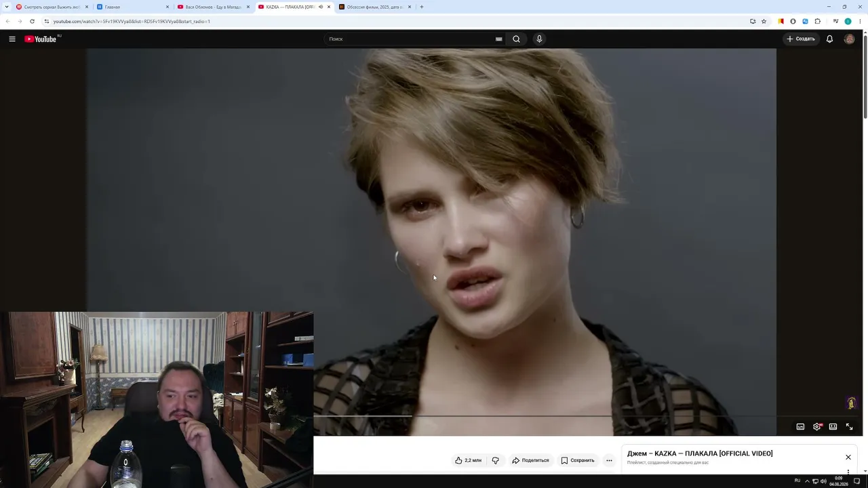Open the Chrome extensions puzzle menu
The image size is (868, 488).
817,21
